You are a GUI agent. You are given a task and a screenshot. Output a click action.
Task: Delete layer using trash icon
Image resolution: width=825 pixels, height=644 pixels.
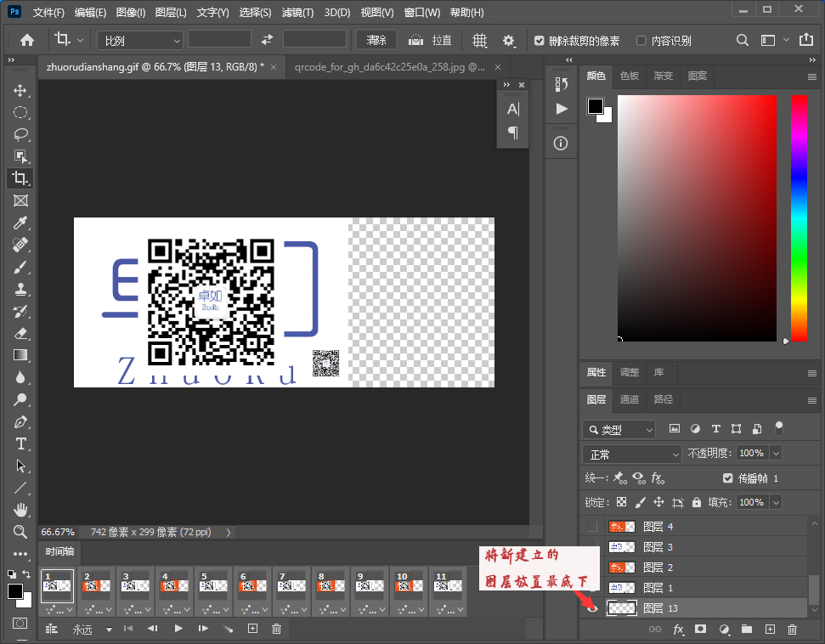point(792,630)
